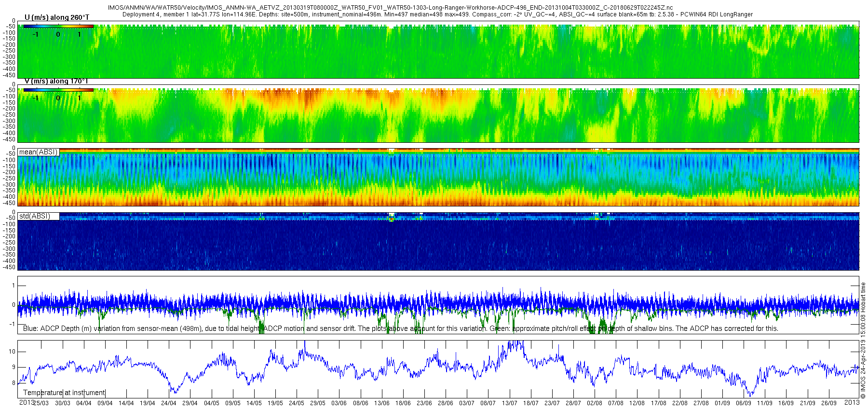The height and width of the screenshot is (410, 868).
Task: Click the 08/07 date tick label
Action: (x=488, y=403)
